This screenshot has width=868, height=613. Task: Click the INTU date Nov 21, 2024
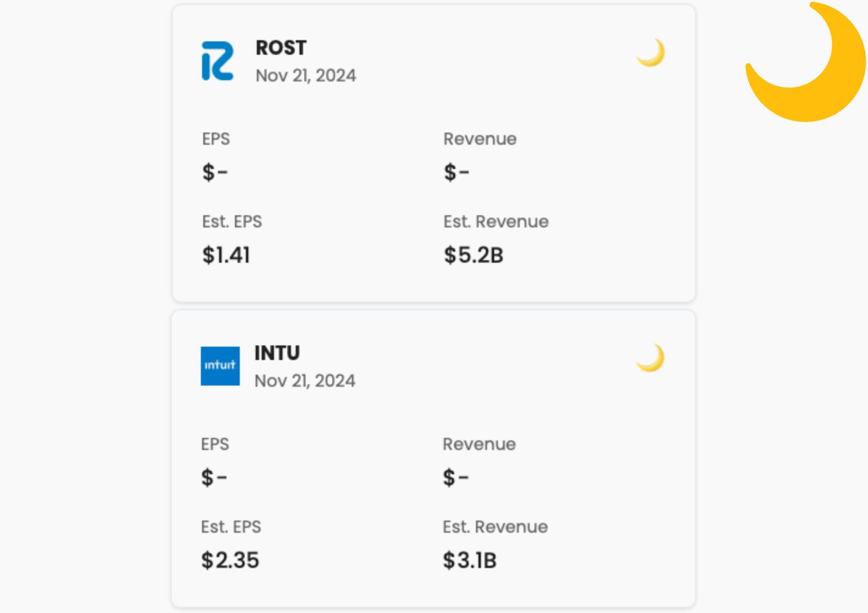[x=305, y=380]
